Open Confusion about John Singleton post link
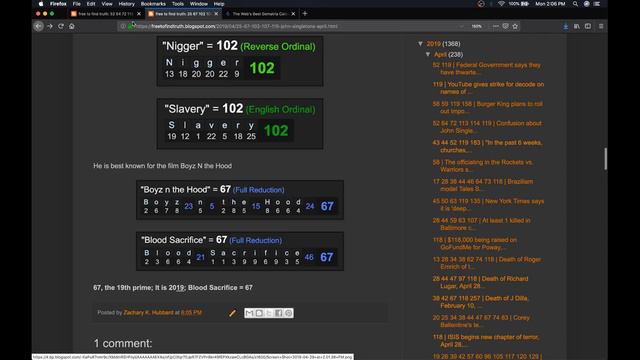The image size is (640, 360). tap(487, 127)
